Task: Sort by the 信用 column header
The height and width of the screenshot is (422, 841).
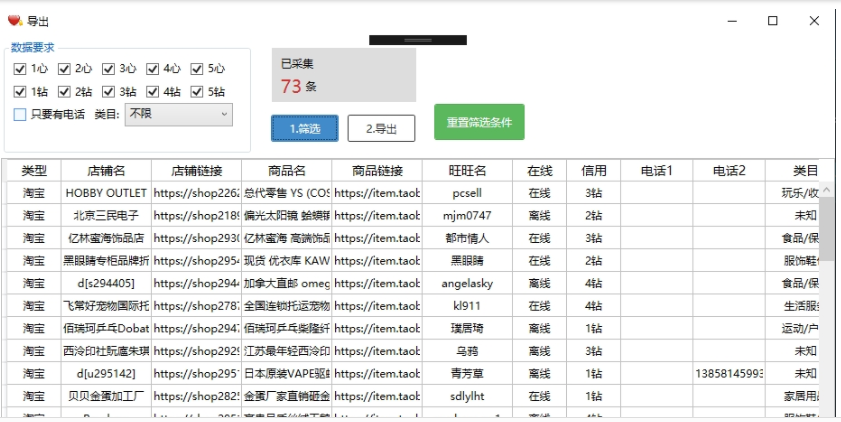Action: pos(594,171)
